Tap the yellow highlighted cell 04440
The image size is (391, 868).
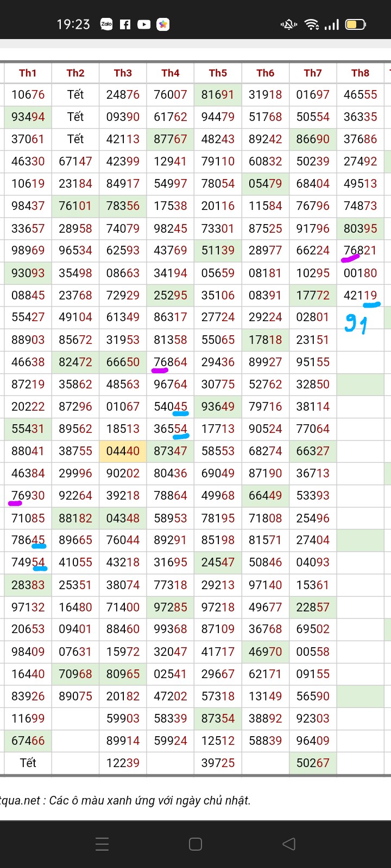(123, 451)
